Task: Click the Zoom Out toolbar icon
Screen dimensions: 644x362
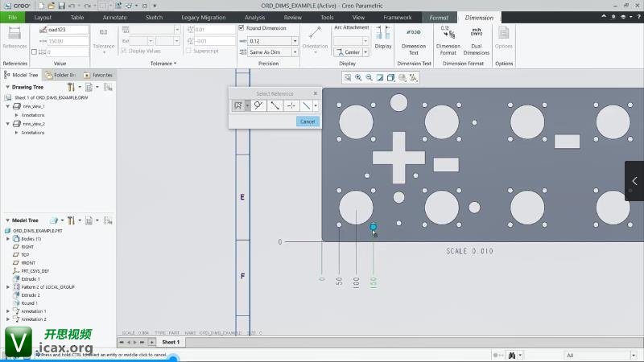Action: tap(369, 78)
